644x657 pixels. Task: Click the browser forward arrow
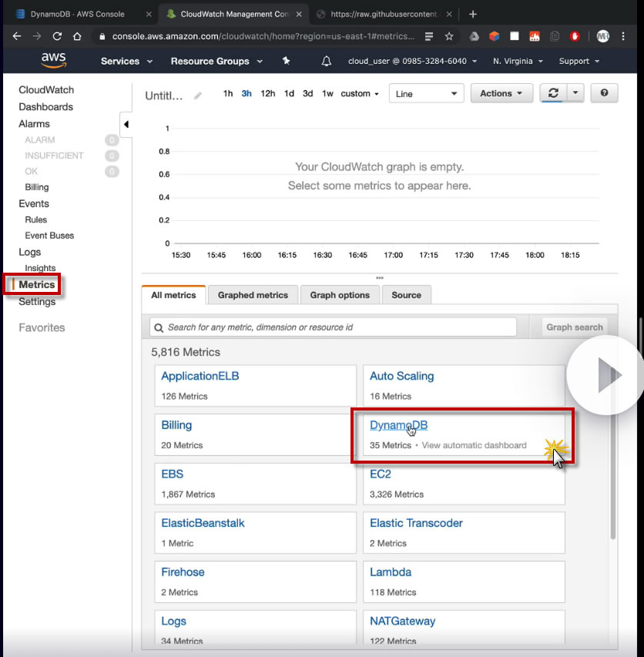pos(37,36)
